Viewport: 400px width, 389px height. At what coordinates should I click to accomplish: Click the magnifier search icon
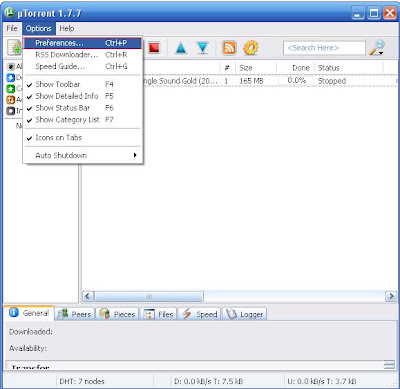[377, 48]
